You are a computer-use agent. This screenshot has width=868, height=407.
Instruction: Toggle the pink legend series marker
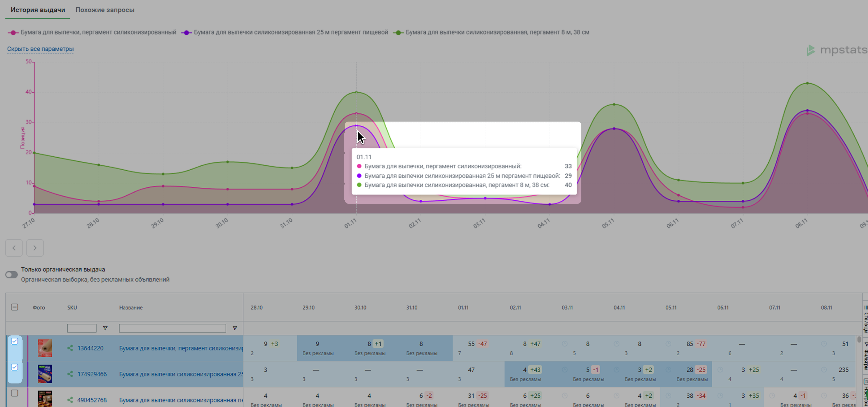pos(13,33)
